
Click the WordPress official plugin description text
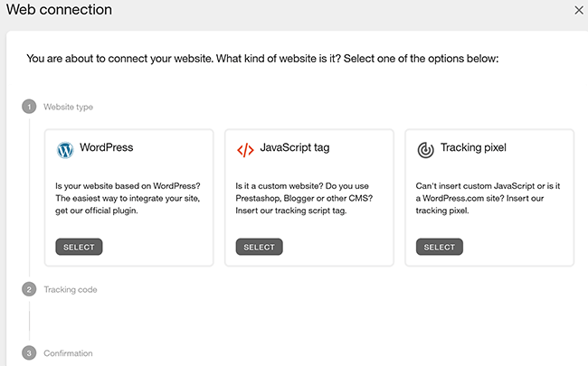pyautogui.click(x=127, y=198)
